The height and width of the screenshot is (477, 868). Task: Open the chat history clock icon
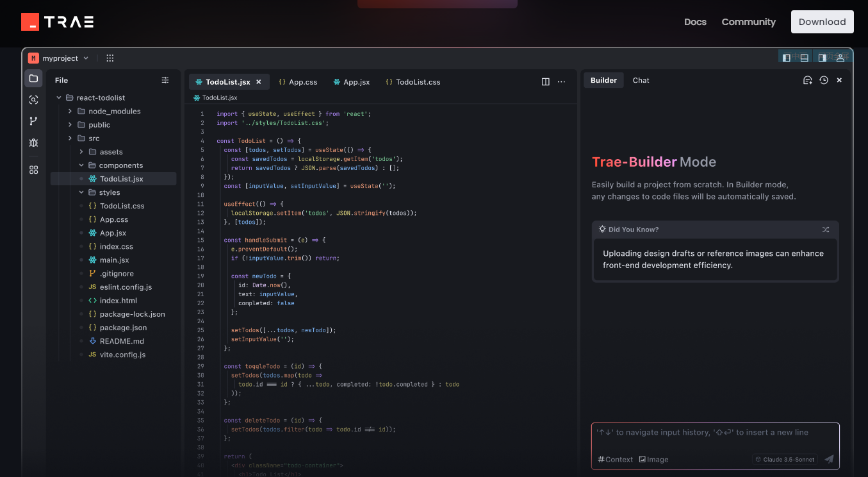pos(824,80)
